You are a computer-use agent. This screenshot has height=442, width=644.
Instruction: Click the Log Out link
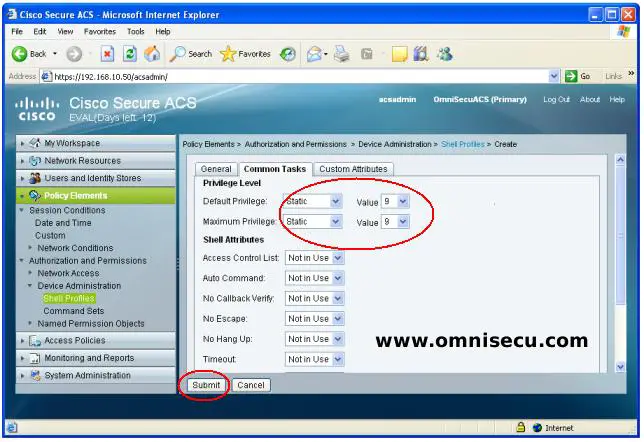tap(556, 99)
